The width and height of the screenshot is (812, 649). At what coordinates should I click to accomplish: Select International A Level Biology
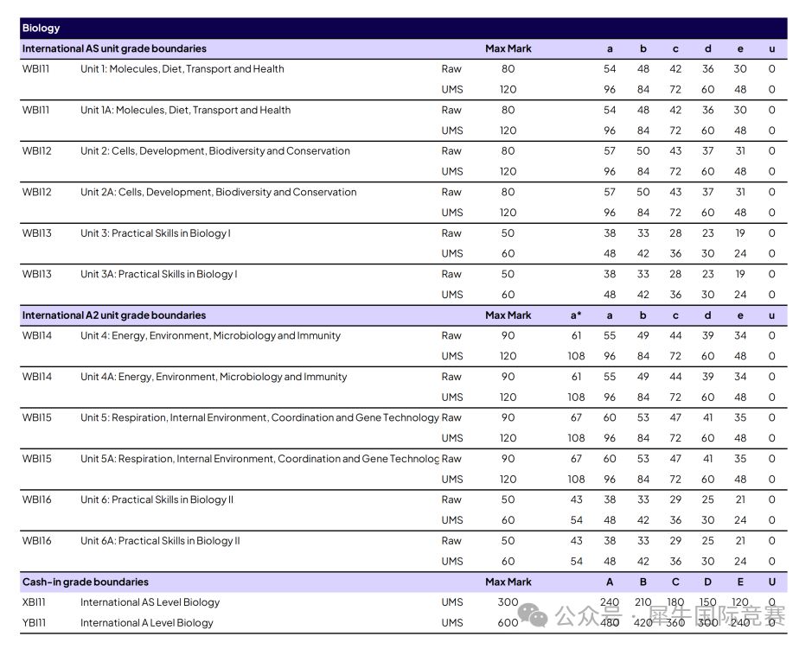coord(146,623)
